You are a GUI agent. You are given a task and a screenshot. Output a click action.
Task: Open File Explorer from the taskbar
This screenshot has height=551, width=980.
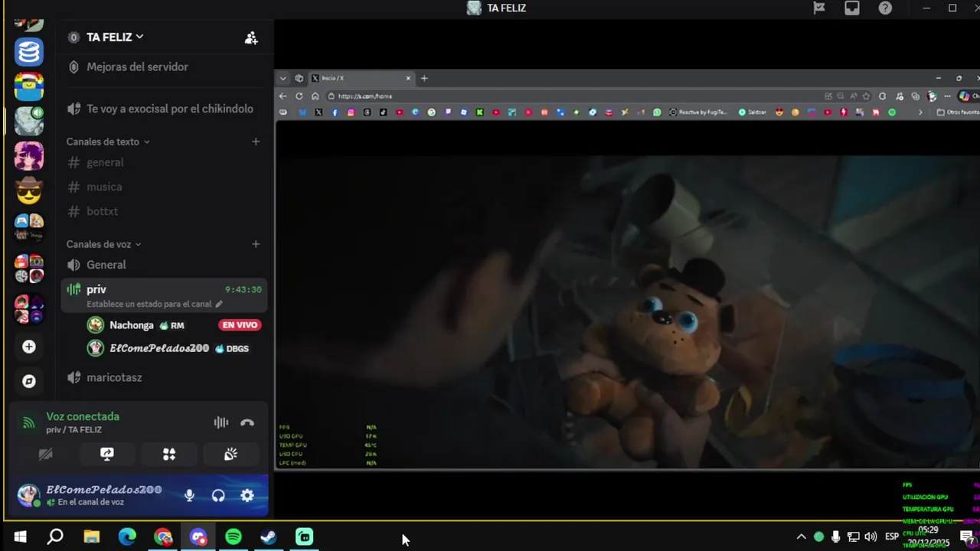tap(92, 537)
